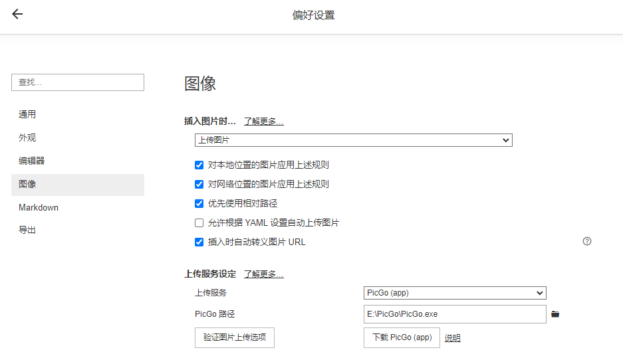Toggle 对网络位置的图片应用上述规则 checkbox

199,184
